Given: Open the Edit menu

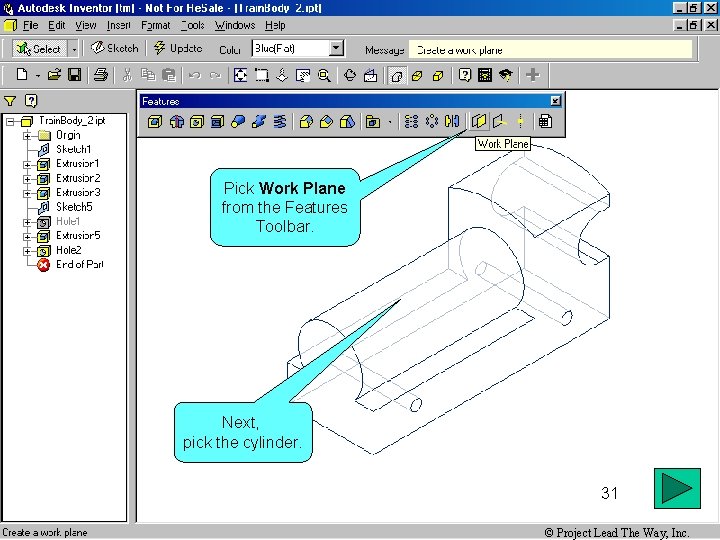Looking at the screenshot, I should click(x=56, y=25).
